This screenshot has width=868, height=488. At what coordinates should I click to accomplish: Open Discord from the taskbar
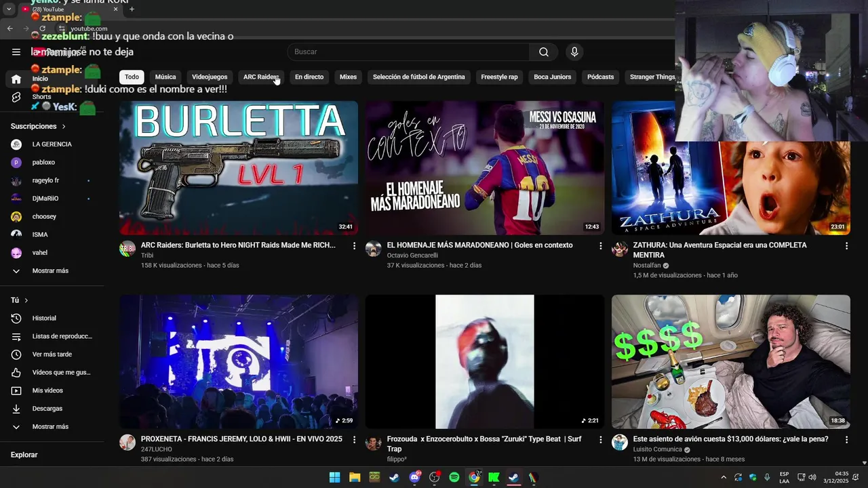pyautogui.click(x=414, y=477)
